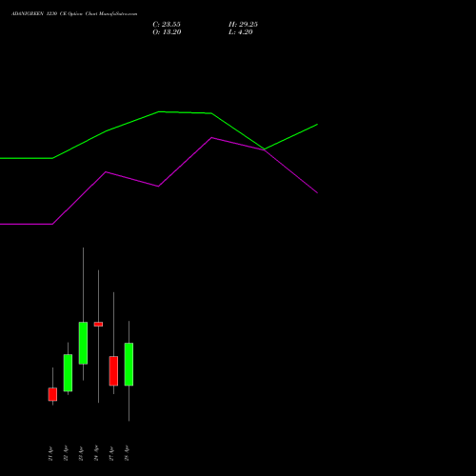Select the 22 Apr green candlestick

[x=68, y=373]
